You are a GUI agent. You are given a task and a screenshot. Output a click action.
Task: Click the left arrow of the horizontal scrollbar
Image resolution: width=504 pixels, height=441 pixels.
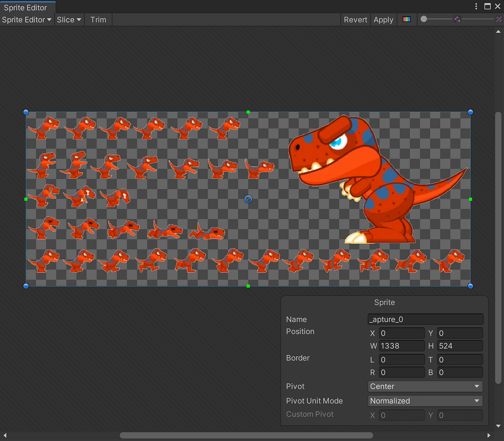click(x=5, y=435)
